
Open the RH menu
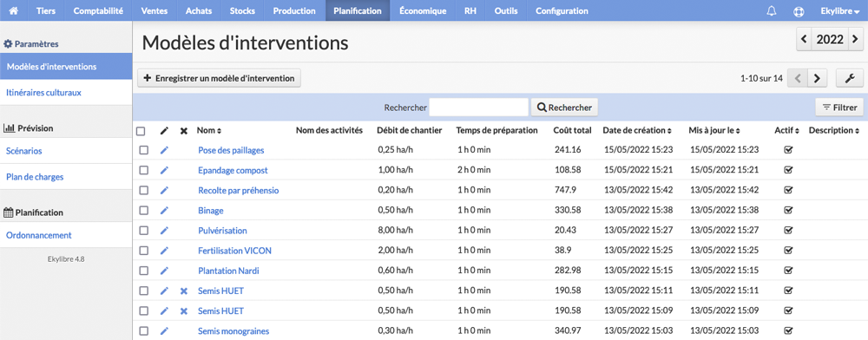pos(470,10)
